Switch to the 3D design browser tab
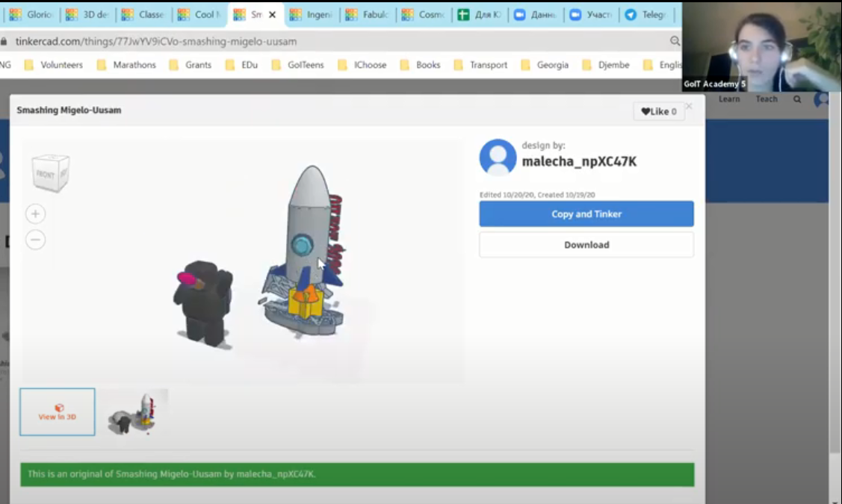Image resolution: width=842 pixels, height=504 pixels. 89,15
